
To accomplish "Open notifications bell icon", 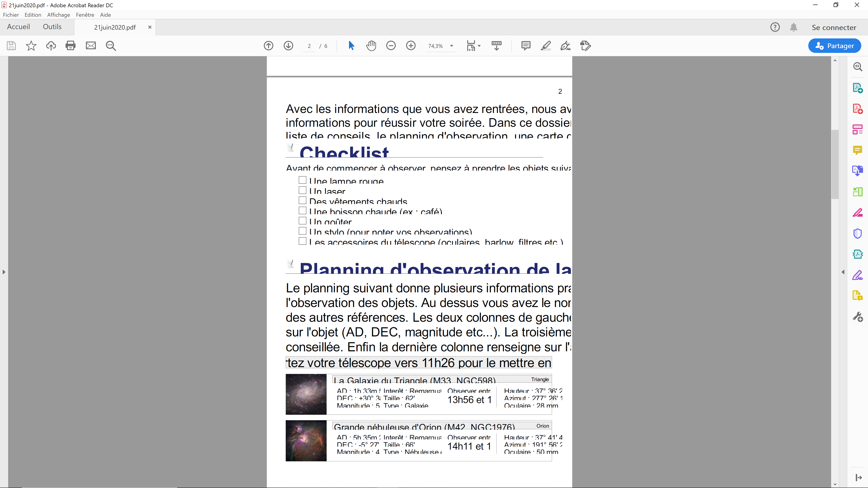I will (794, 27).
